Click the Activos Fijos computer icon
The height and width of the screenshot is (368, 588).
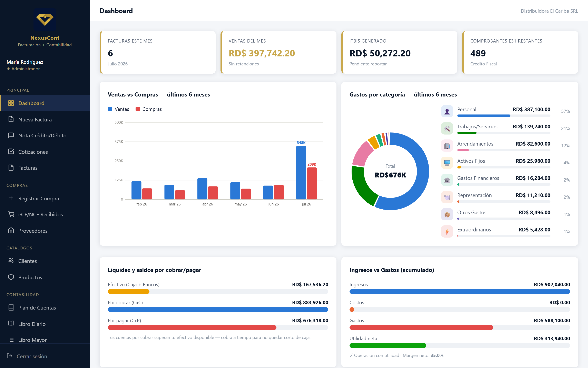click(447, 163)
